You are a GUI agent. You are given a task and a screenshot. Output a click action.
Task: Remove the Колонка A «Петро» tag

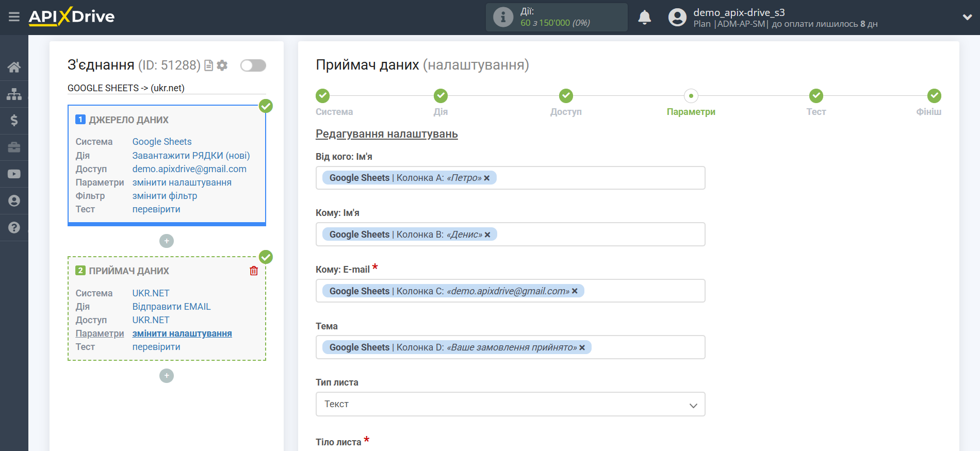486,178
